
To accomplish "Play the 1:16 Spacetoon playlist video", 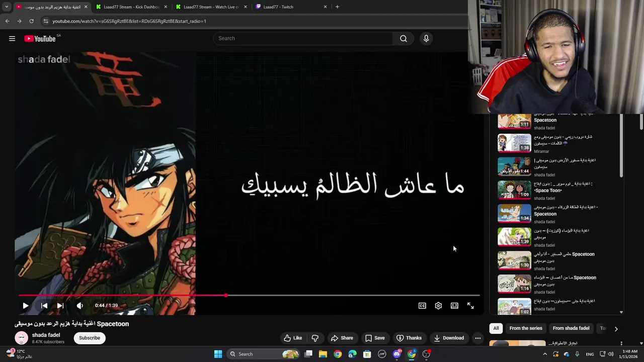I will pyautogui.click(x=514, y=284).
